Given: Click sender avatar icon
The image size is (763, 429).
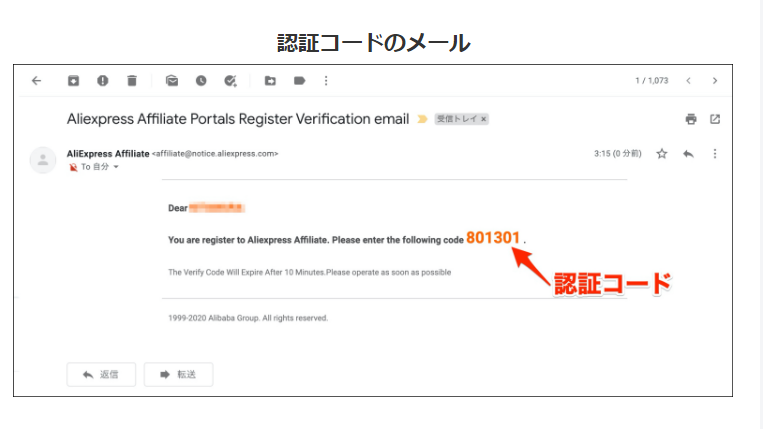Looking at the screenshot, I should point(43,160).
